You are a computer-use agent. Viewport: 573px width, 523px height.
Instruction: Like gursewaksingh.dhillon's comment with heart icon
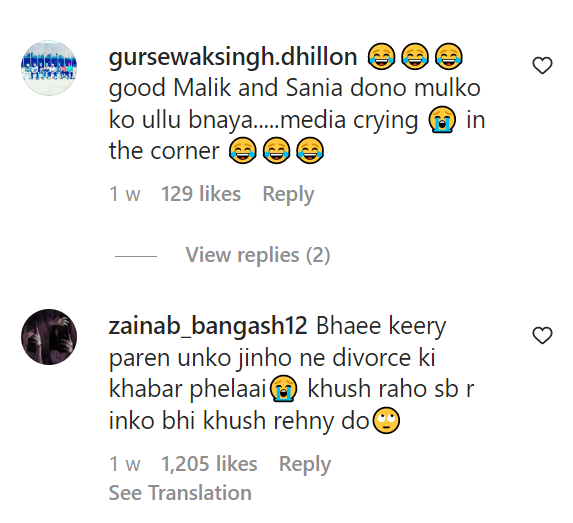tap(542, 65)
